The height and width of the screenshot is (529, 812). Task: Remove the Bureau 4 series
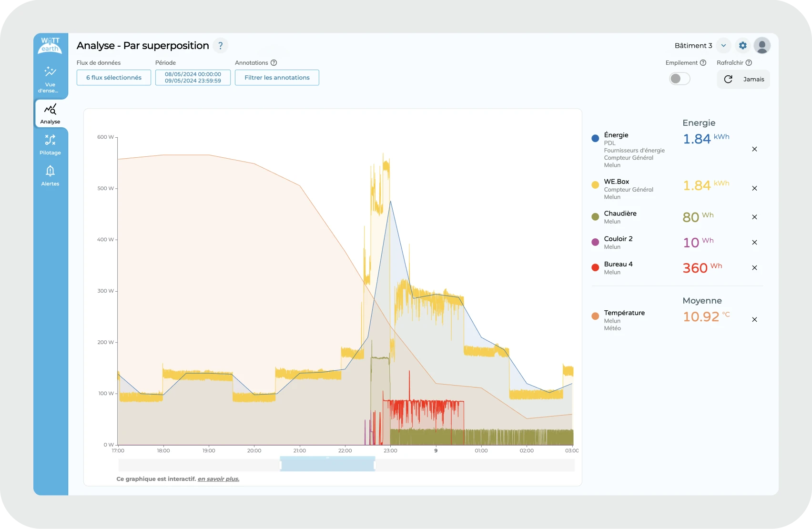click(754, 268)
